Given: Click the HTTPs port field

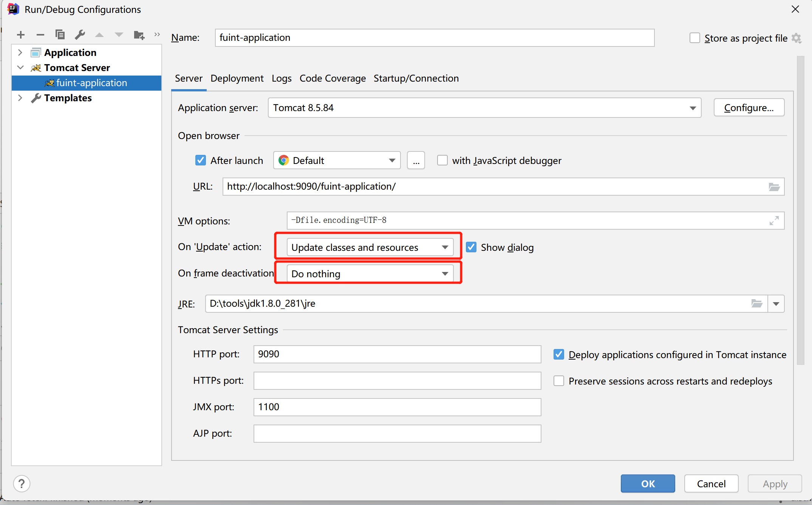Looking at the screenshot, I should tap(397, 381).
